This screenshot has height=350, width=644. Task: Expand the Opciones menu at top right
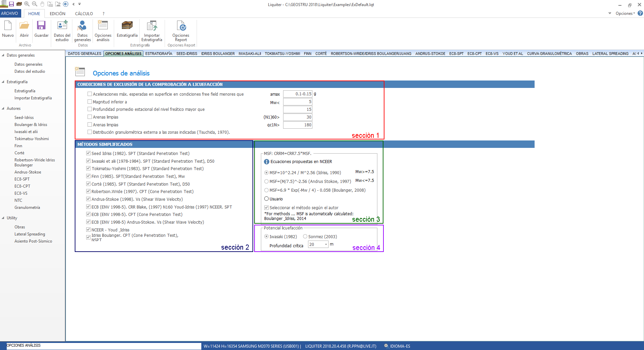(625, 13)
